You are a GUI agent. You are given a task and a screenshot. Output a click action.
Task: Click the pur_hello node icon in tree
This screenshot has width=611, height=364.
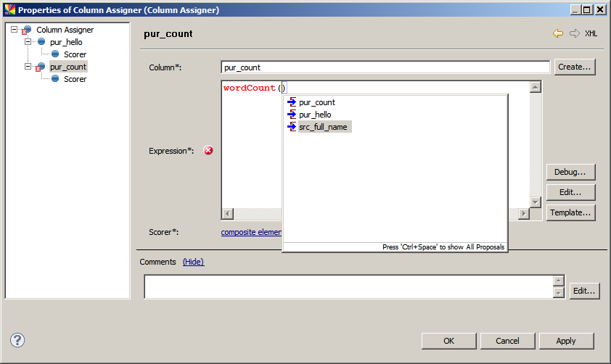[41, 42]
